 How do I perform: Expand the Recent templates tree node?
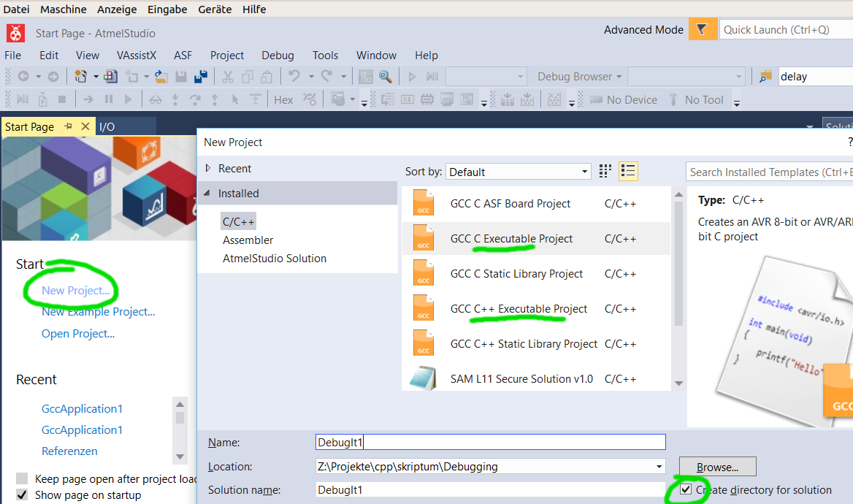209,169
